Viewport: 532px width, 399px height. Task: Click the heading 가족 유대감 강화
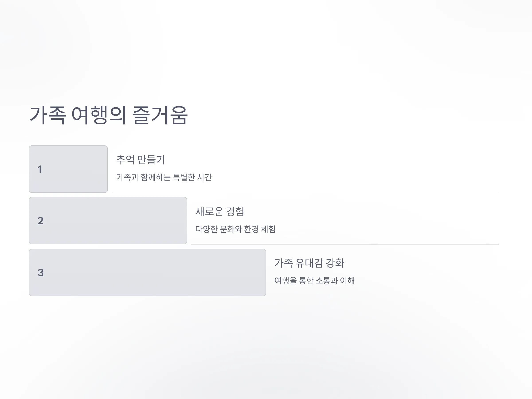pos(309,263)
